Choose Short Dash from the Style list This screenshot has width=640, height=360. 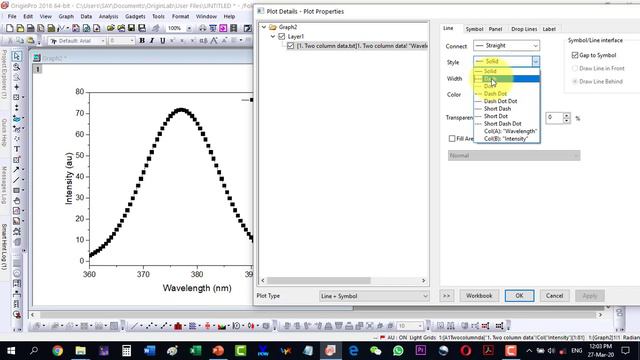[507, 109]
